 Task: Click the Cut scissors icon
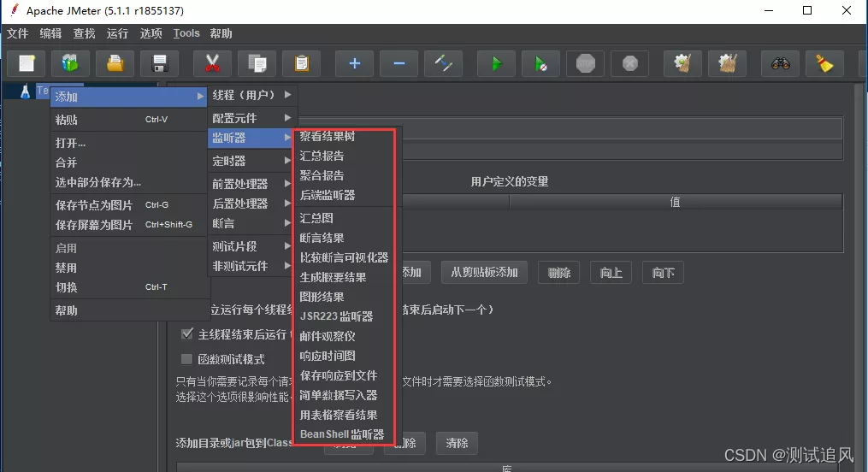212,63
